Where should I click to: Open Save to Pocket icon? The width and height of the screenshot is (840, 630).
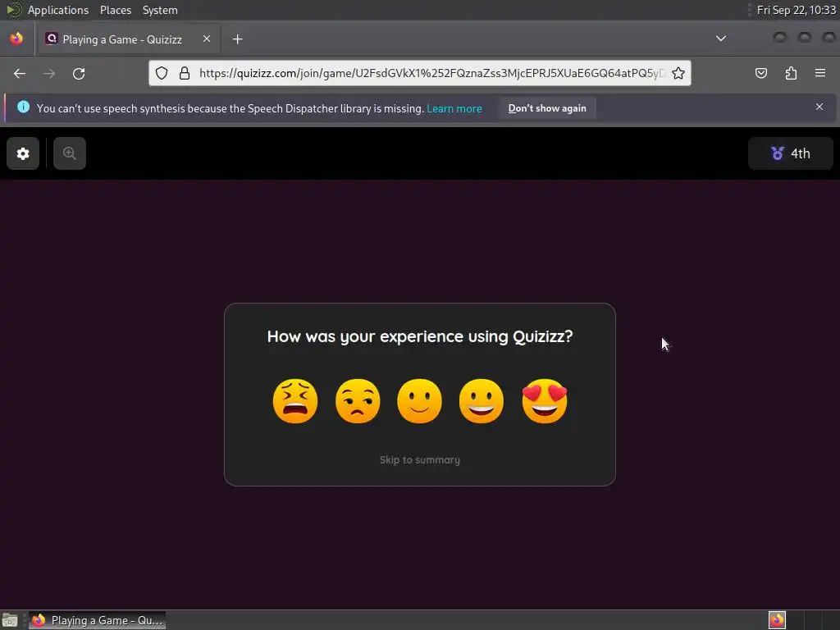[x=761, y=73]
